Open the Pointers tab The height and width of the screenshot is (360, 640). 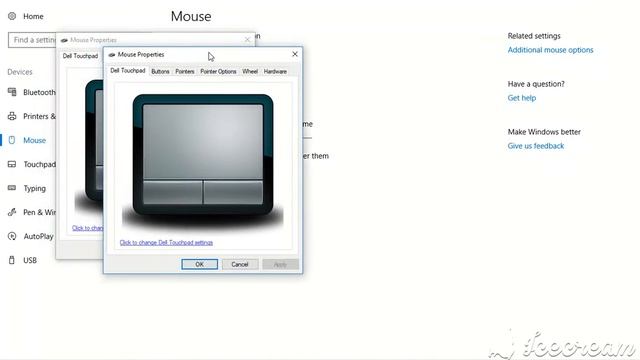click(185, 71)
